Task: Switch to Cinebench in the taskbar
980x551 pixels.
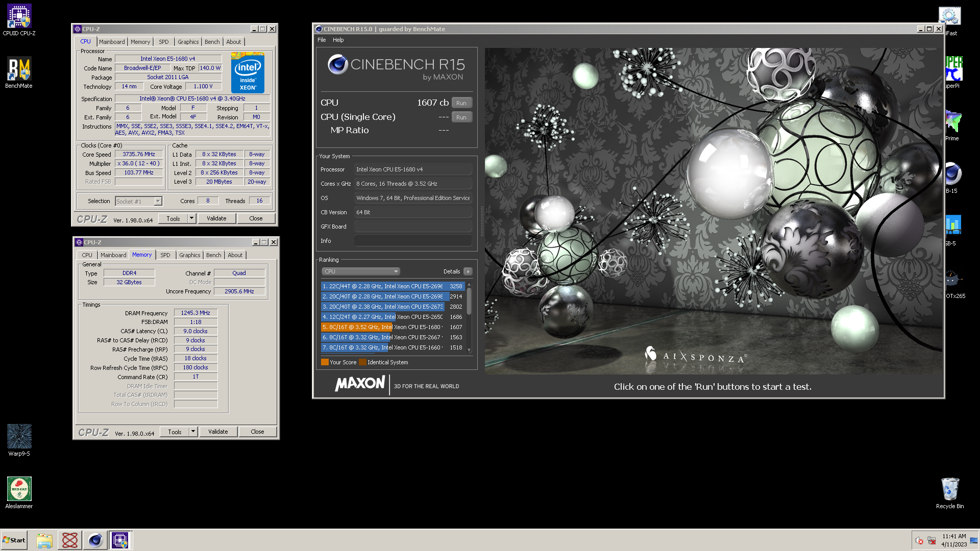Action: [95, 540]
